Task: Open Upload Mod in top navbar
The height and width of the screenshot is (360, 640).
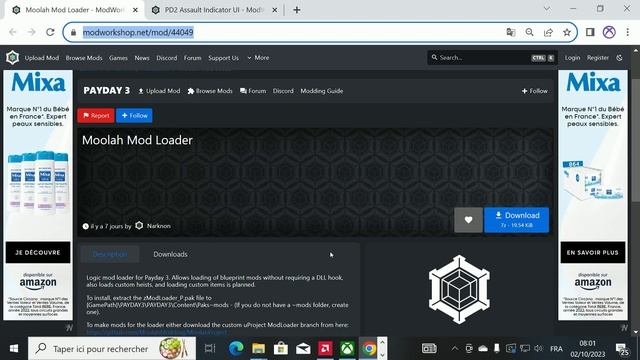Action: 42,58
